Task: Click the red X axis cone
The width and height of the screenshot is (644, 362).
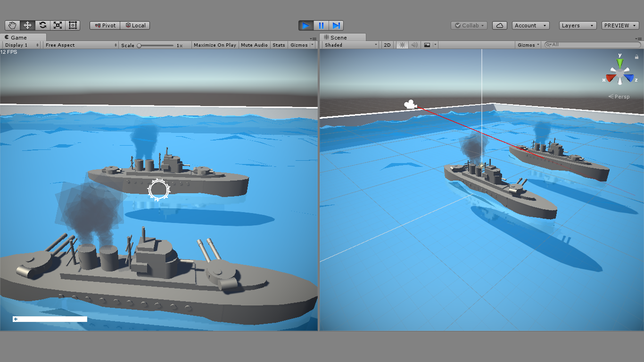Action: [611, 78]
